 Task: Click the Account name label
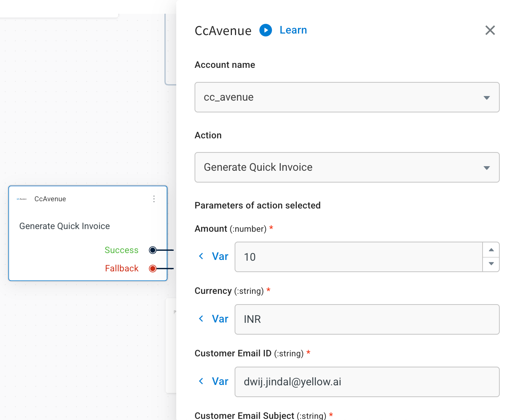(225, 65)
